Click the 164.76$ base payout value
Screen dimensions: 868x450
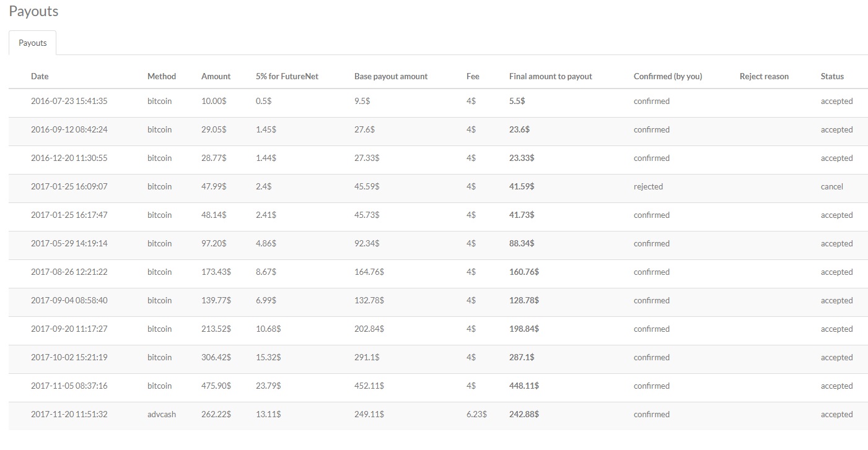point(369,272)
